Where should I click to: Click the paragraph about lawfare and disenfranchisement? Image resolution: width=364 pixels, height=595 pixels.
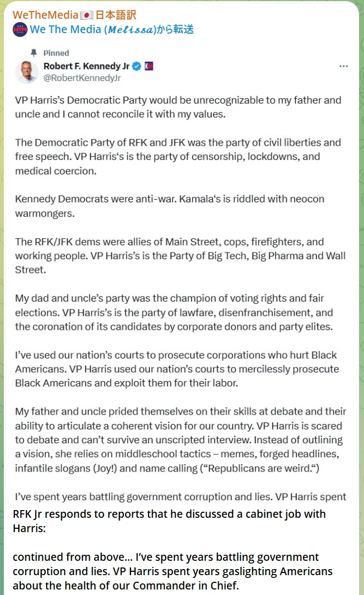point(174,312)
